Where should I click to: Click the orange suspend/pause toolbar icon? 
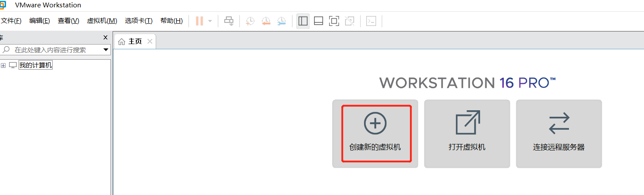click(199, 21)
